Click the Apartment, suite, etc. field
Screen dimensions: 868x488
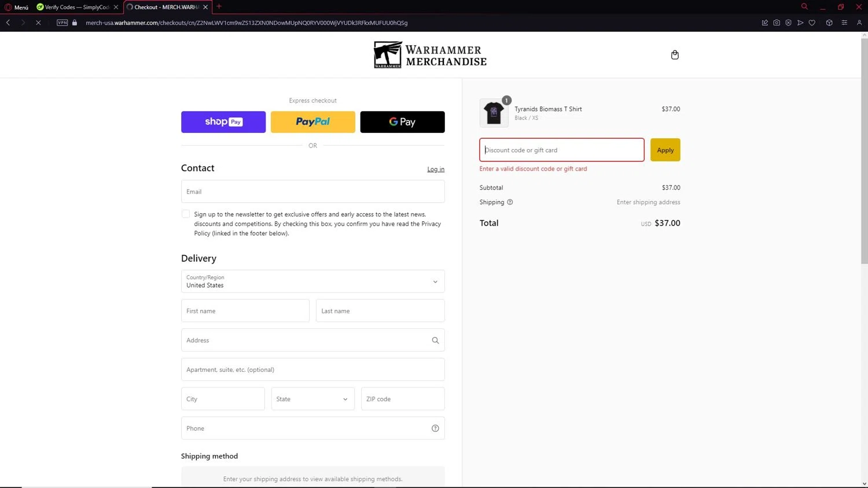(x=313, y=369)
